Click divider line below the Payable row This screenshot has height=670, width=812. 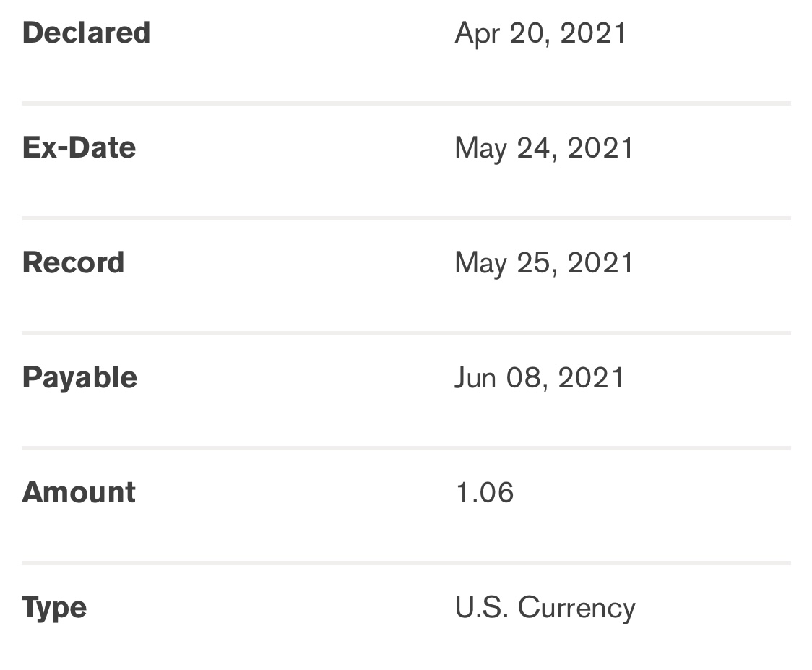click(406, 448)
